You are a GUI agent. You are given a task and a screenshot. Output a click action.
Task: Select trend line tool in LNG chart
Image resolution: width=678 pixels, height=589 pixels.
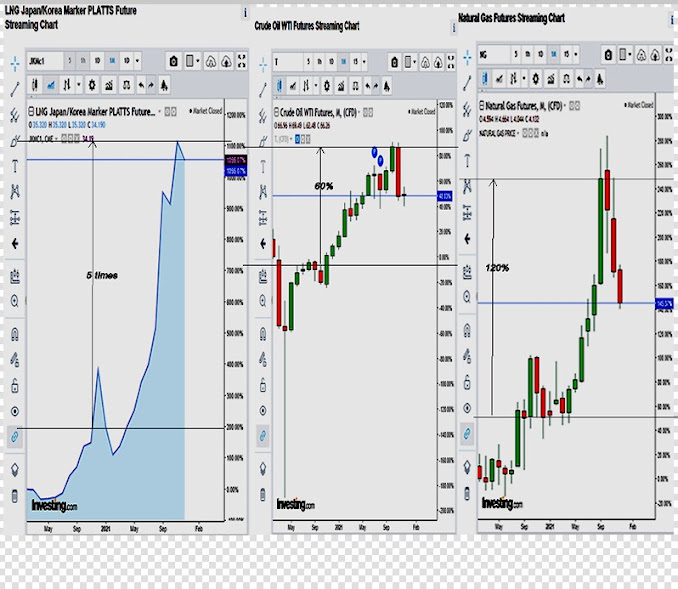coord(15,90)
